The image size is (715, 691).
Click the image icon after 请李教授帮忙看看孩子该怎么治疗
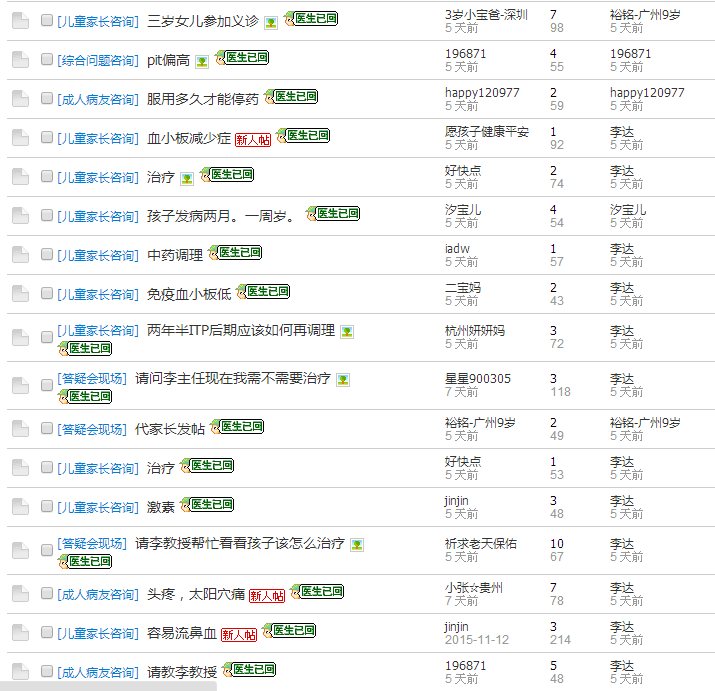(357, 545)
